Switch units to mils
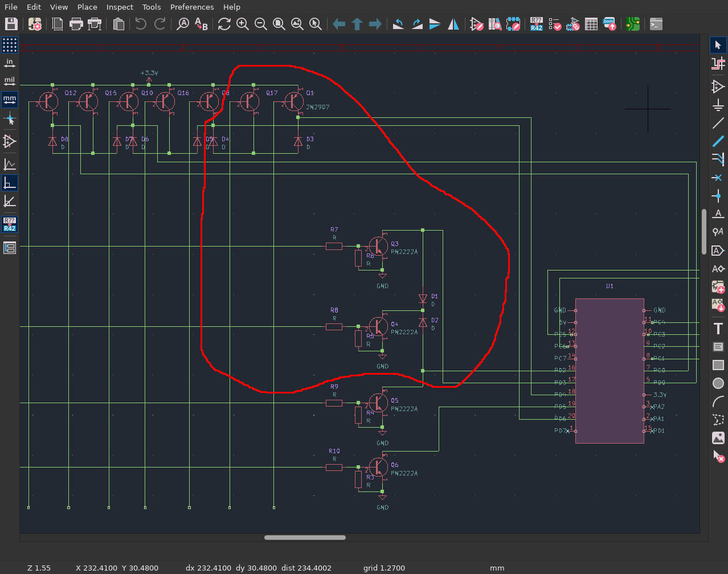Image resolution: width=728 pixels, height=574 pixels. (x=10, y=81)
